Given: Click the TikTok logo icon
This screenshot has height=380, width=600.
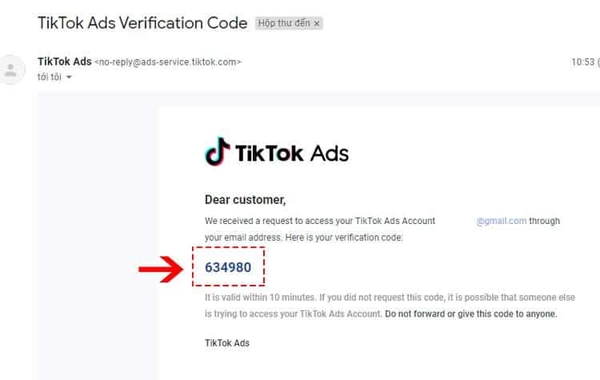Looking at the screenshot, I should coord(217,152).
